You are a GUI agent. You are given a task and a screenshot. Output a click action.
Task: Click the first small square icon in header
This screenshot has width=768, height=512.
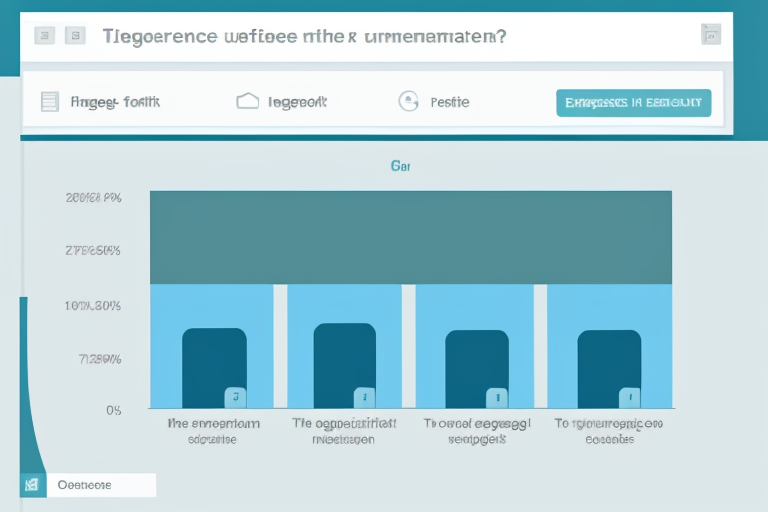pos(44,36)
